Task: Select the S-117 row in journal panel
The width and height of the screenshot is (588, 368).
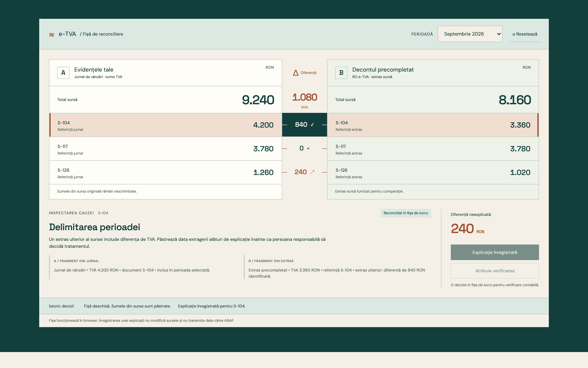Action: tap(165, 149)
